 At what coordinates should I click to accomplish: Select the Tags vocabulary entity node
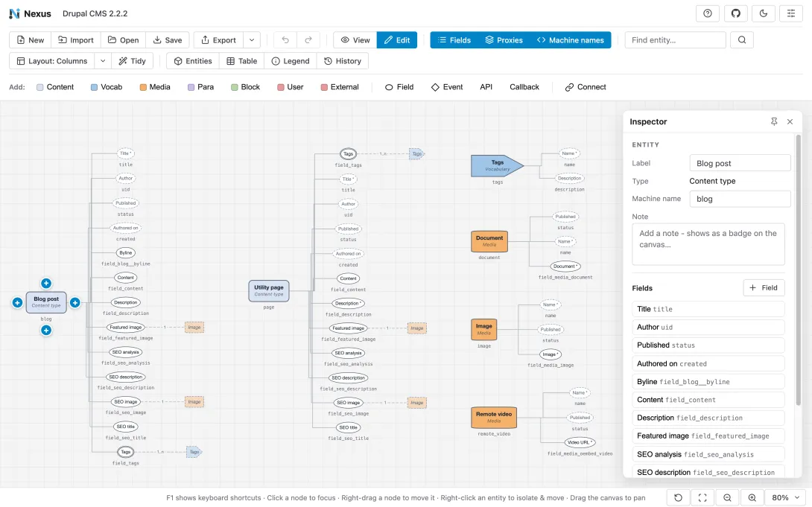coord(497,165)
